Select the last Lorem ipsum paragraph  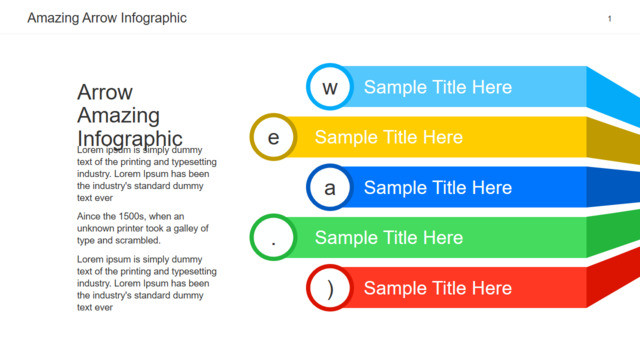tap(147, 283)
